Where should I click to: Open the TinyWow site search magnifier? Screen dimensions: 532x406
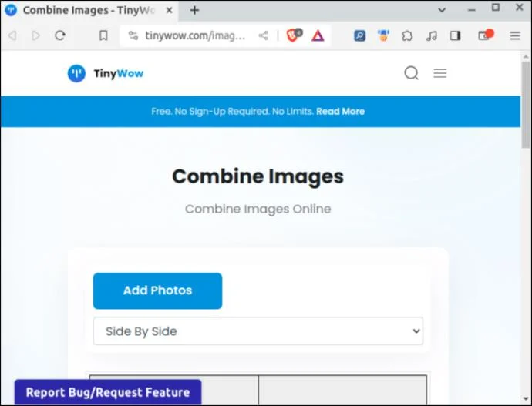pos(411,73)
